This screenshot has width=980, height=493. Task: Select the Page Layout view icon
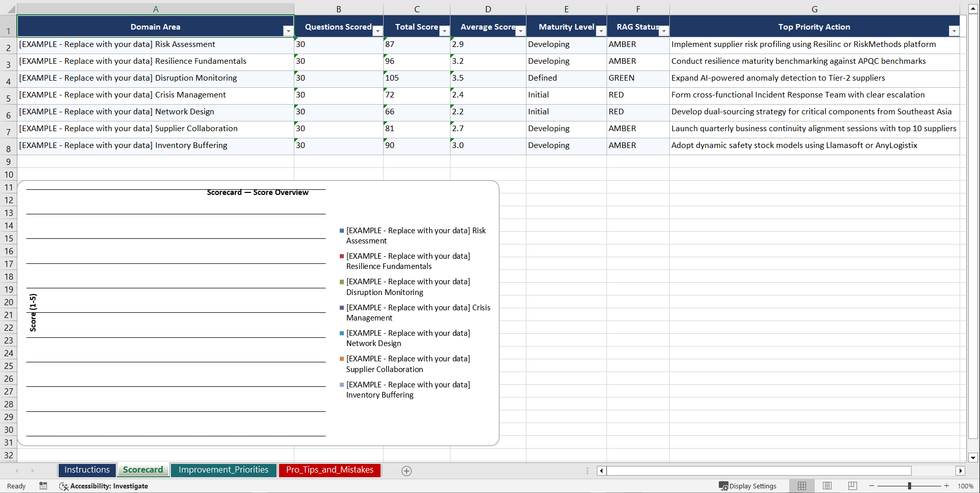pos(827,486)
